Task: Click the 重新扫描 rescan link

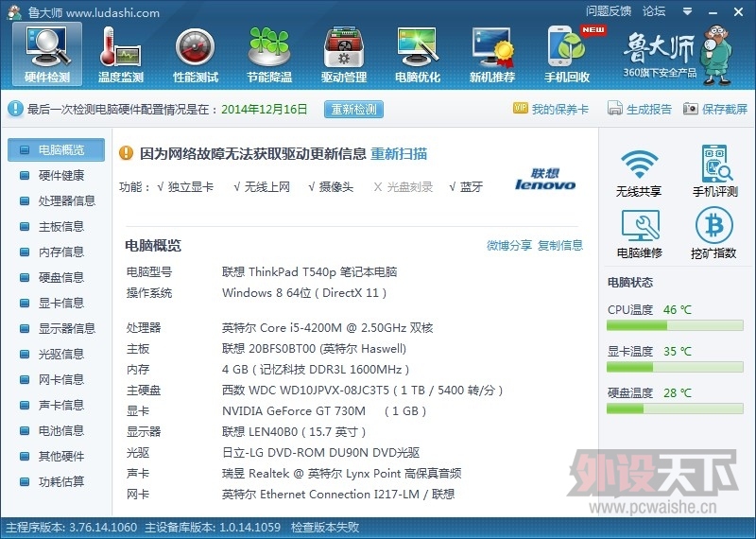Action: tap(399, 154)
